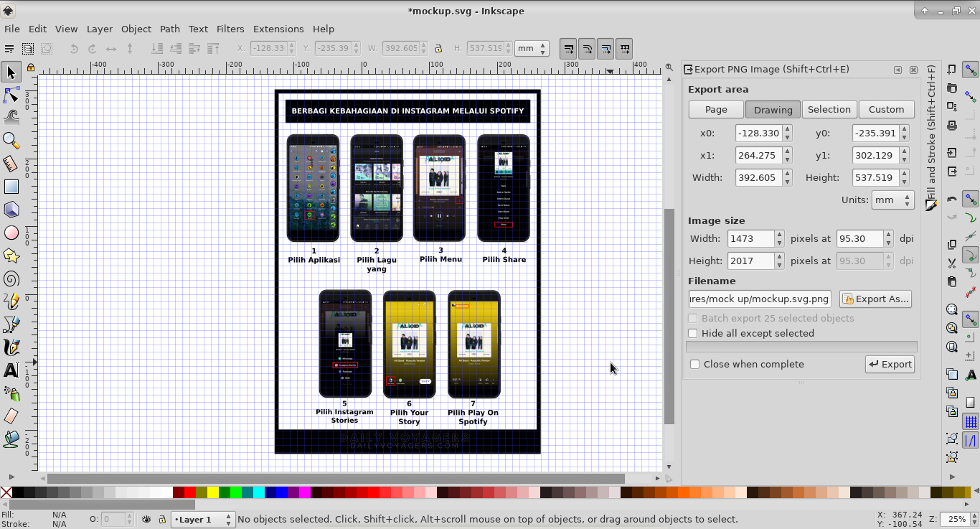Enable Close when complete checkbox

click(x=694, y=365)
